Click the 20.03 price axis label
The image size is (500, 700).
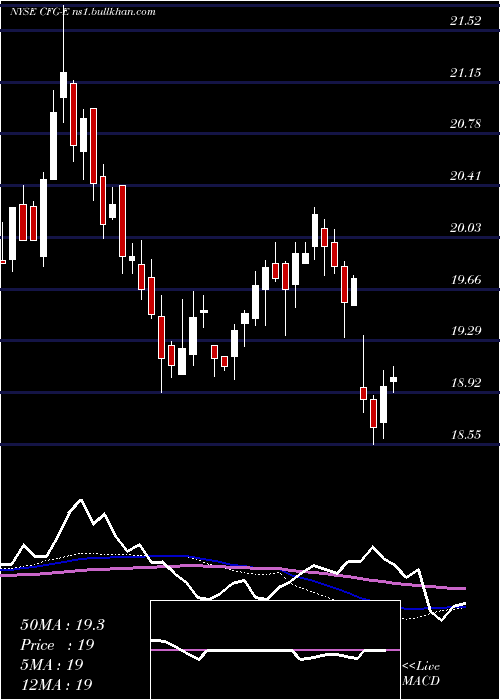[466, 228]
